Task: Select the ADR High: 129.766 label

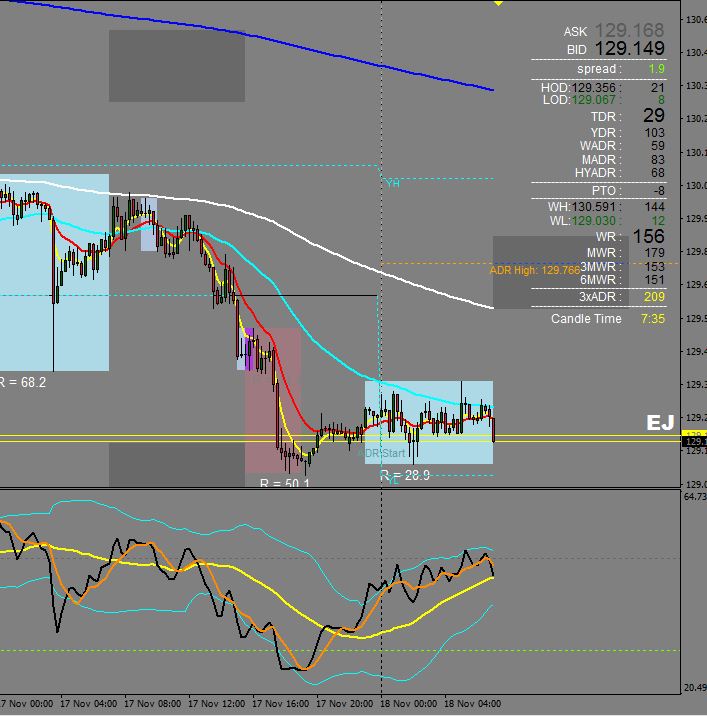Action: tap(535, 270)
